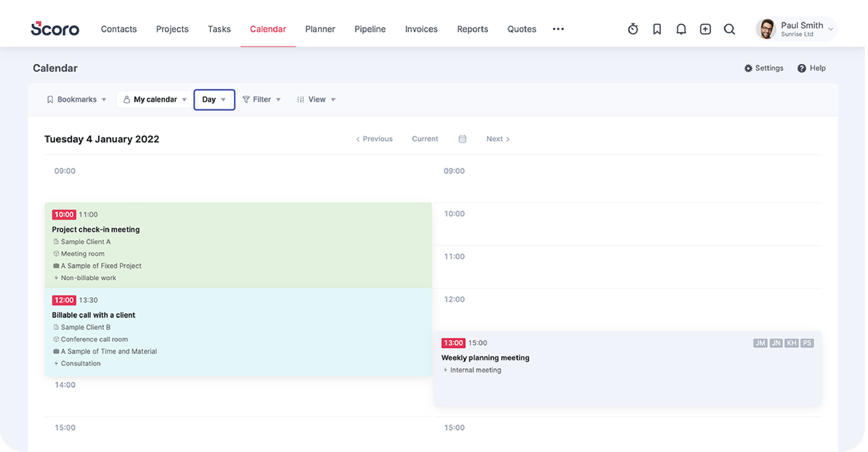Open the bookmark icon in the top bar
Screen dimensions: 868x452
(657, 29)
